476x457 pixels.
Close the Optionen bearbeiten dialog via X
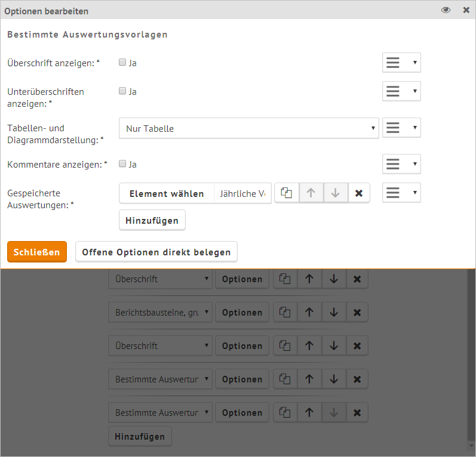click(x=466, y=10)
